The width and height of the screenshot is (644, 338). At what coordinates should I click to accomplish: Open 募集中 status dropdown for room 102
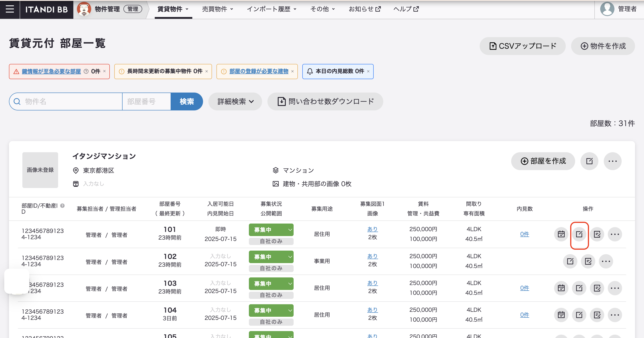(271, 257)
